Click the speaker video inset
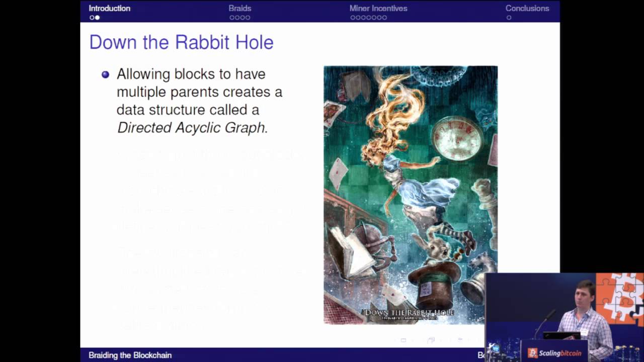Screen dimensions: 644x362 [565, 317]
